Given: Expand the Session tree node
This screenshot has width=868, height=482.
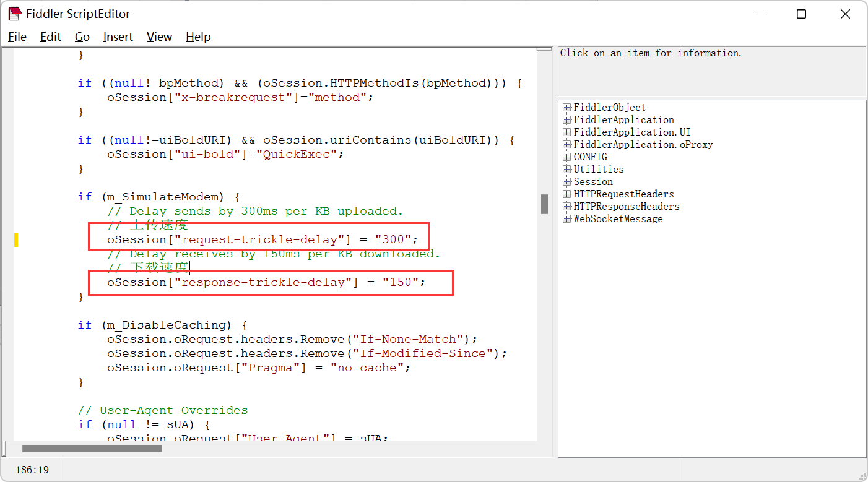Looking at the screenshot, I should pyautogui.click(x=566, y=182).
